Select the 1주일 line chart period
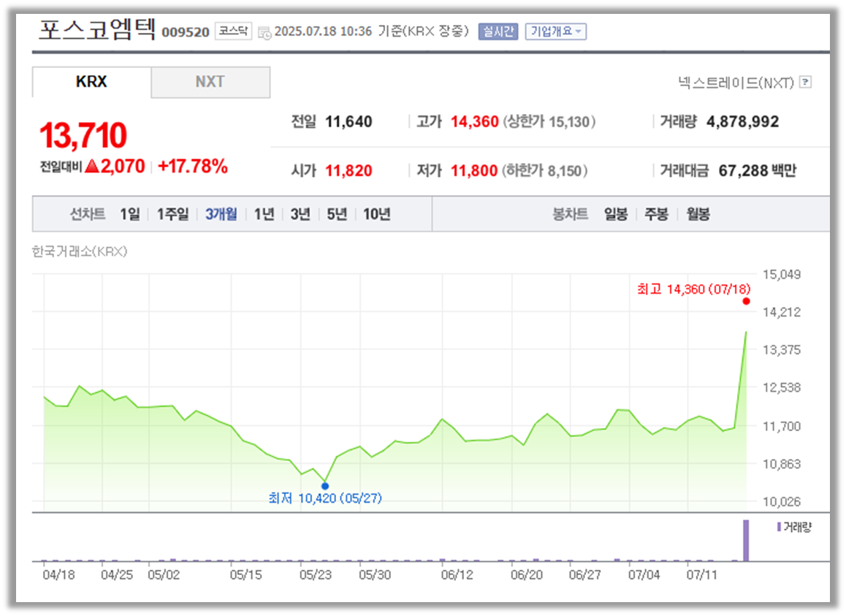846x616 pixels. coord(172,214)
